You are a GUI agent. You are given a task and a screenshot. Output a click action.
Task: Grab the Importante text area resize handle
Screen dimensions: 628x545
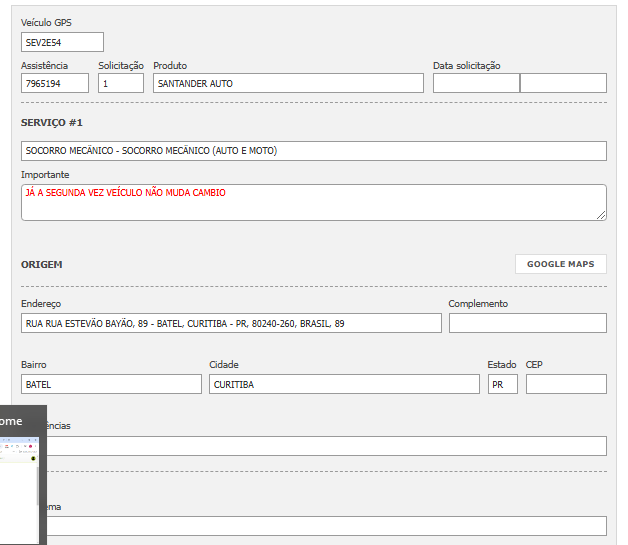pos(602,215)
